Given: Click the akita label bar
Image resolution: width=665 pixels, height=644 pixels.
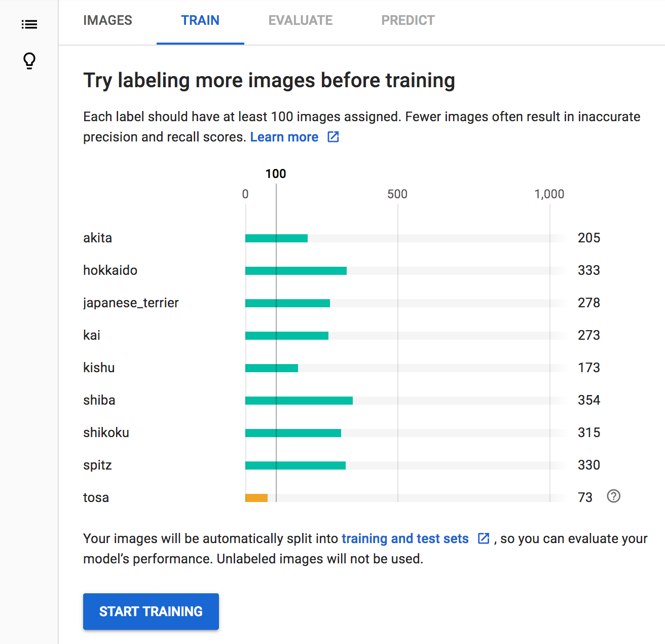Looking at the screenshot, I should [x=276, y=238].
